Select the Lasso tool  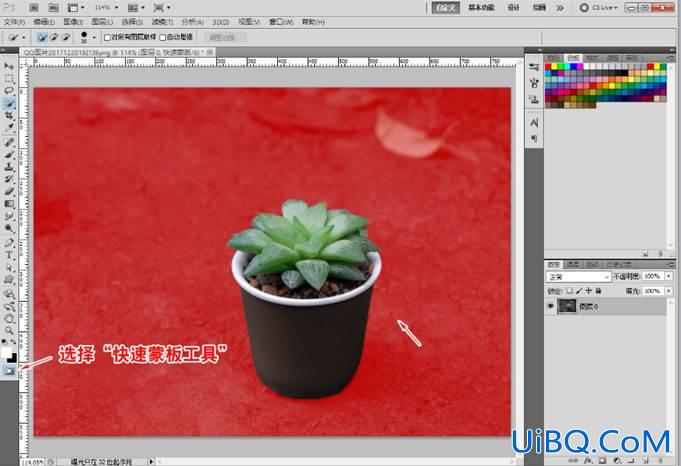tap(9, 90)
